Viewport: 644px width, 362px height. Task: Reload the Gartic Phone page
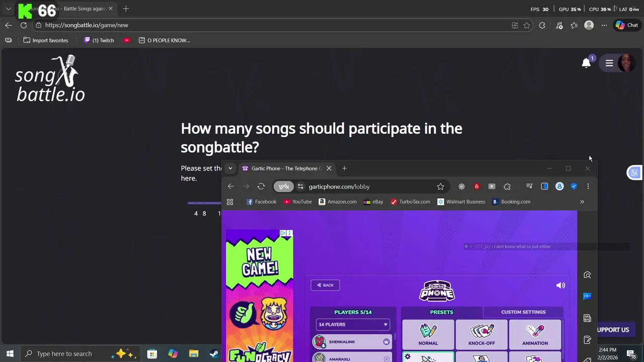261,187
